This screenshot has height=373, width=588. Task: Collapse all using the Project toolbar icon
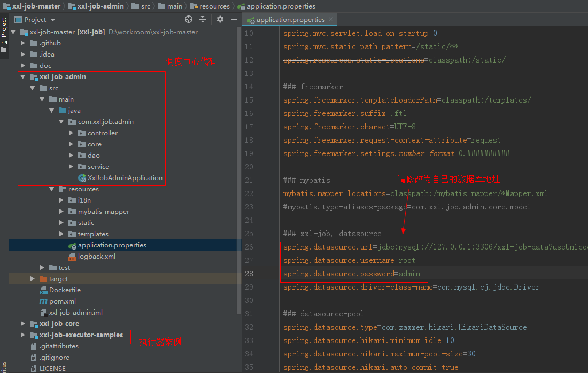(x=203, y=19)
